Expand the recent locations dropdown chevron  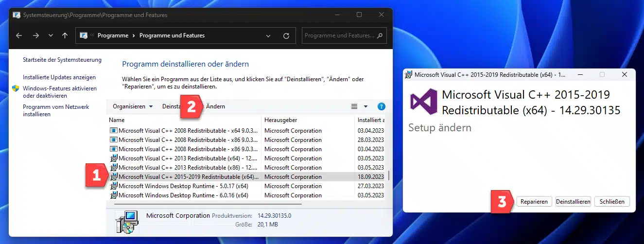51,35
